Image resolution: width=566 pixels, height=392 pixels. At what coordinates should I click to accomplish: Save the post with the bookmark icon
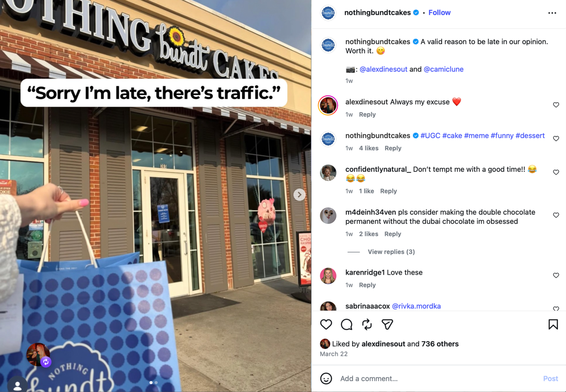click(553, 324)
